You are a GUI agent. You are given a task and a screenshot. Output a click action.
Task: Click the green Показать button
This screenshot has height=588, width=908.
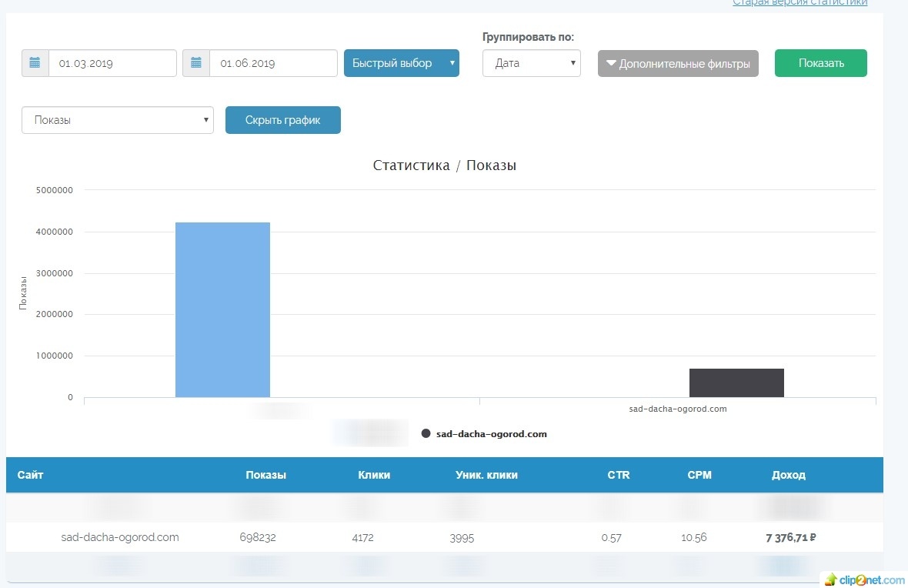coord(820,63)
